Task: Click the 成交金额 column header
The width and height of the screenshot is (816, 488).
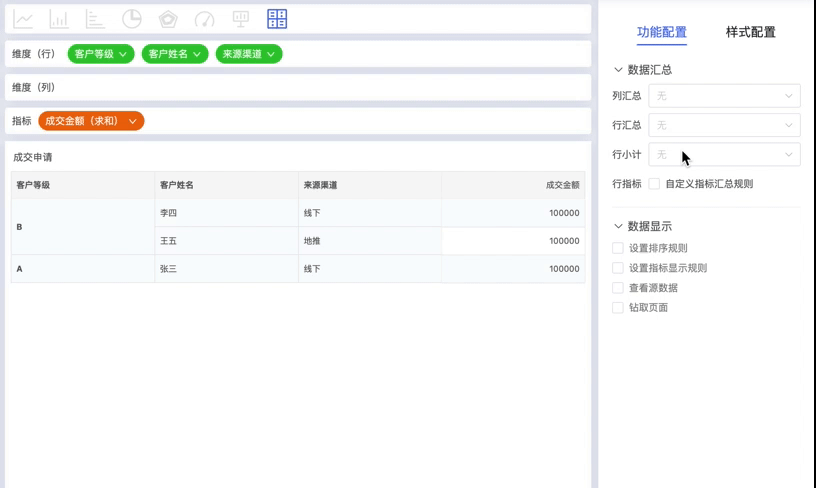Action: [x=562, y=185]
